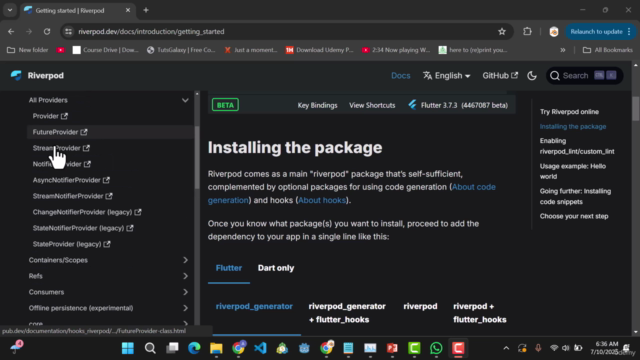Jump to Choose your next step
Screen dimensions: 640x360
[x=574, y=216]
